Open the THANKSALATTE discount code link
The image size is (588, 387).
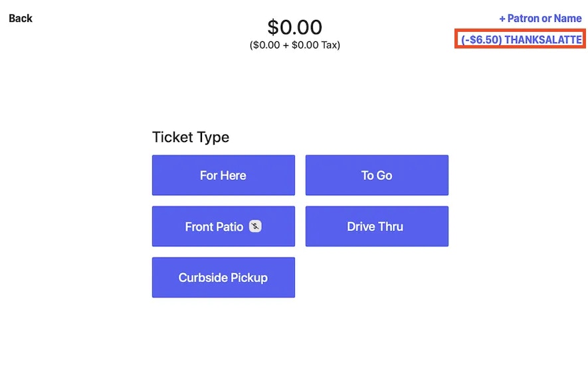pyautogui.click(x=522, y=39)
